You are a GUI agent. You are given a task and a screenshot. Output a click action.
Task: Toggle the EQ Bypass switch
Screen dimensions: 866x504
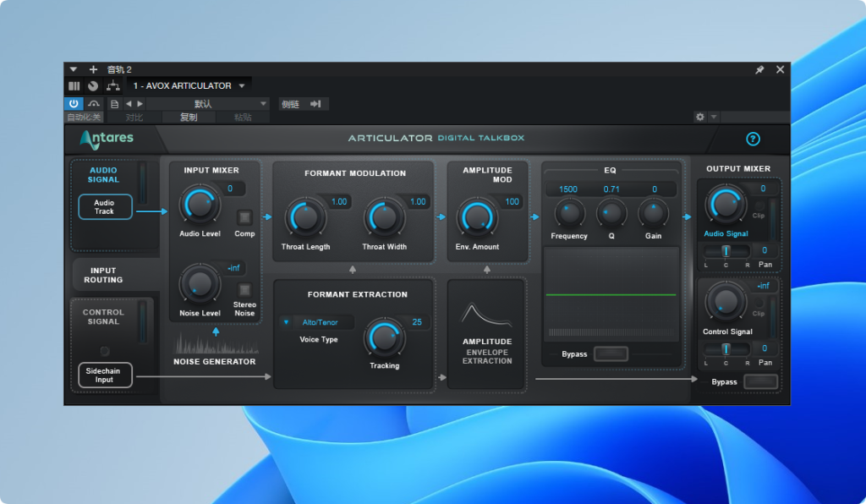point(611,353)
